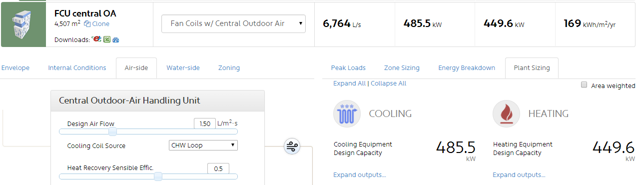Enable the Area weighted checkbox

click(584, 85)
